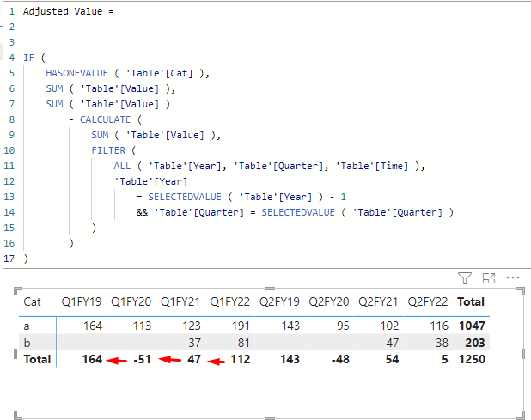Screen dimensions: 531x420
Task: Grab the bottom-center resize handle of the visual
Action: point(270,418)
